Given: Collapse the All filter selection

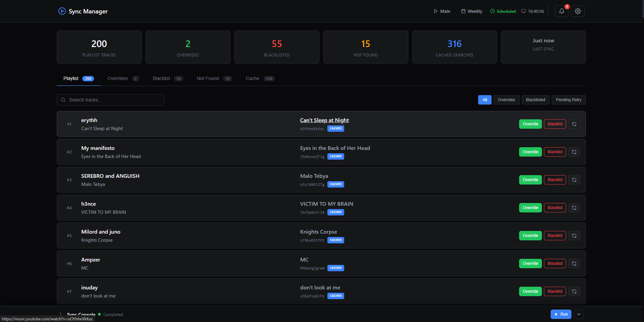Looking at the screenshot, I should click(485, 100).
